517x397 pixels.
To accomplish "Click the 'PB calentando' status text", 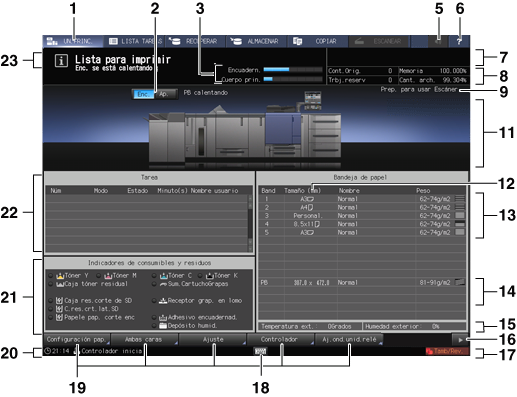I will pyautogui.click(x=206, y=93).
